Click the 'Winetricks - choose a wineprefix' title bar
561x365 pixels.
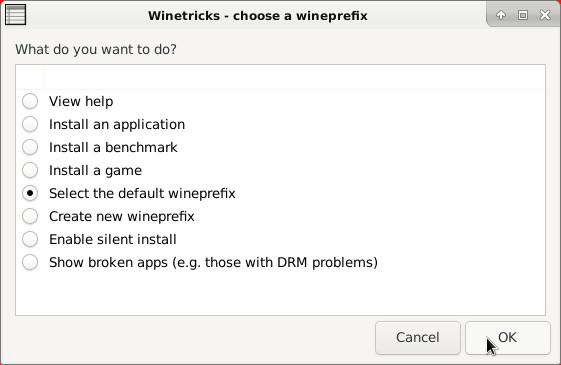click(258, 16)
